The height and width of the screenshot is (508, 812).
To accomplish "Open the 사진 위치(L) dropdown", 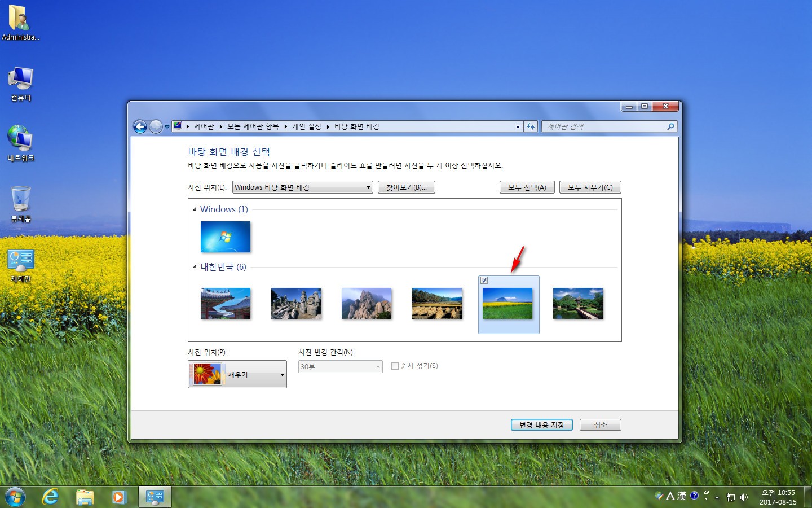I will [x=302, y=187].
